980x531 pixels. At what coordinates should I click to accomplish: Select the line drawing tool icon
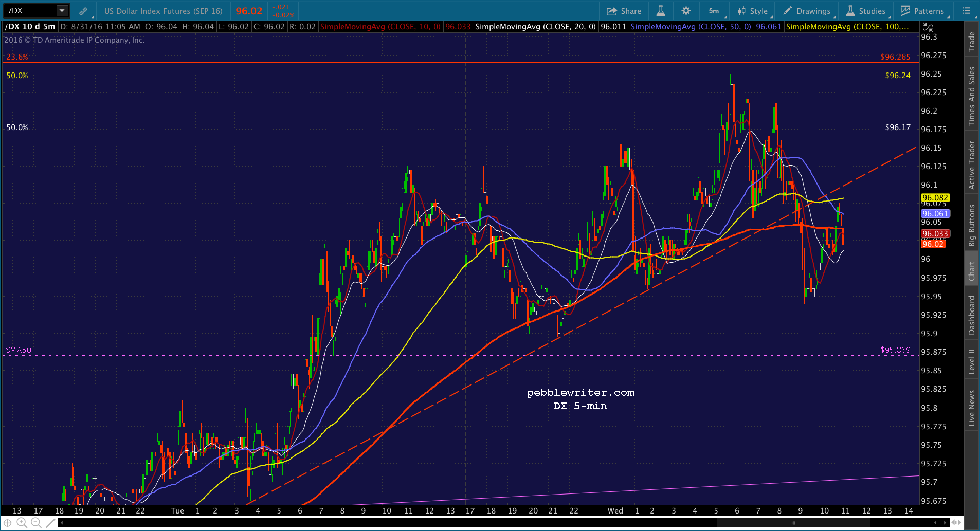pos(50,523)
